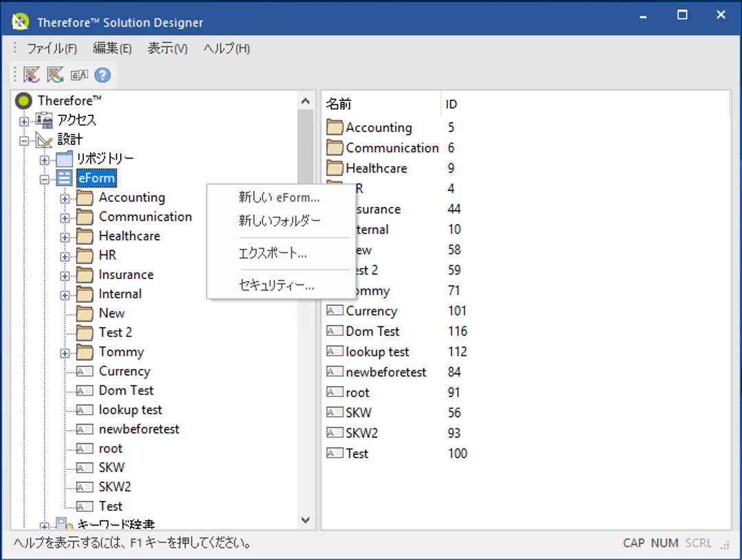Select the New folder in tree
This screenshot has height=560, width=742.
112,313
